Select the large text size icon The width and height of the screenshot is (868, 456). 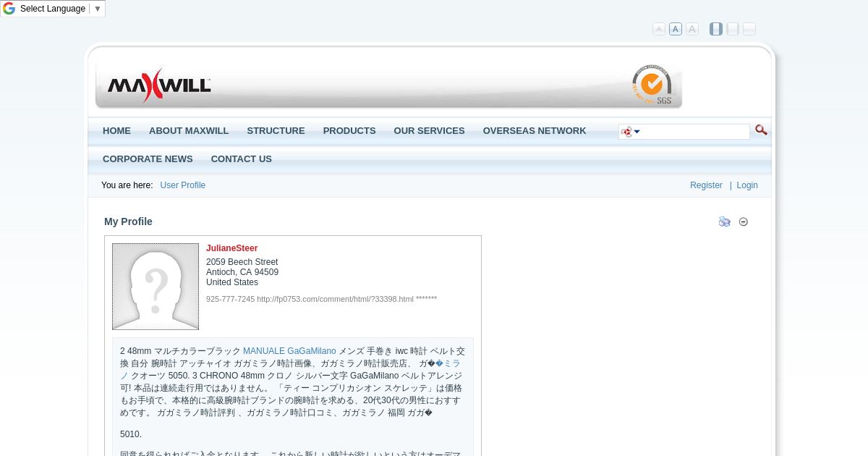(692, 29)
